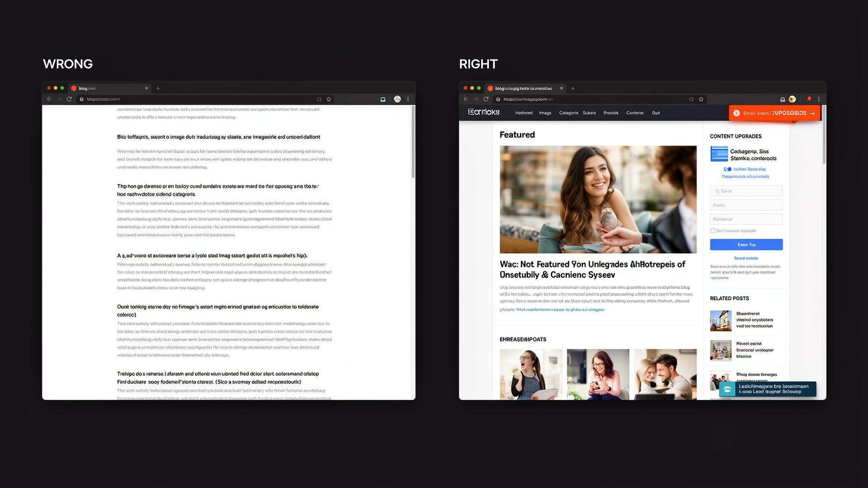Image resolution: width=868 pixels, height=488 pixels.
Task: Click the address bar in the RIGHT window
Action: [599, 99]
